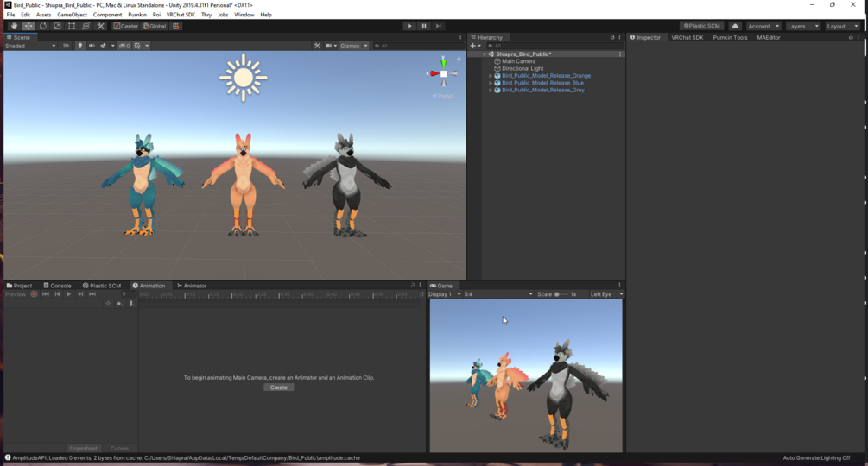Select the Scale tool
The height and width of the screenshot is (466, 868).
[x=57, y=26]
